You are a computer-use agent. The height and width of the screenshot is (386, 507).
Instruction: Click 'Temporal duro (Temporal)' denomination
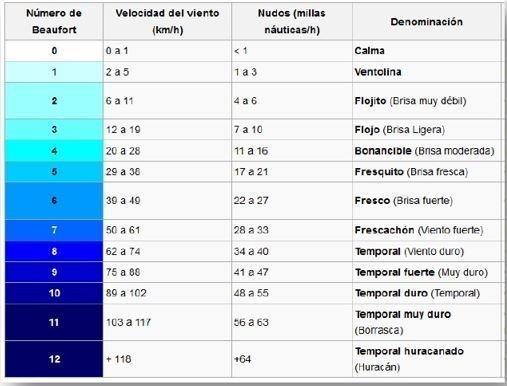(417, 293)
